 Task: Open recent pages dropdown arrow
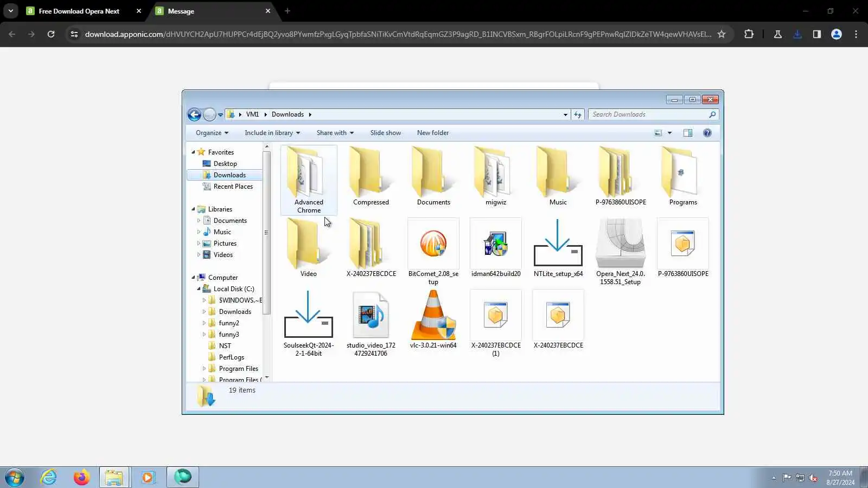tap(220, 114)
